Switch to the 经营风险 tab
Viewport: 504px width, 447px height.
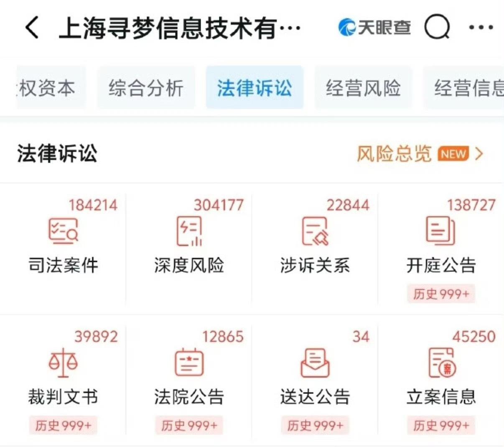point(363,87)
